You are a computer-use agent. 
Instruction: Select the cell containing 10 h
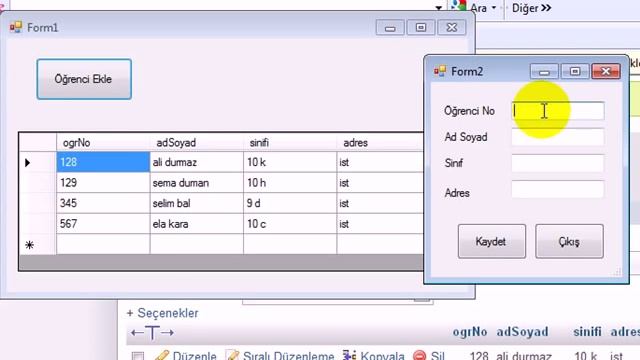pyautogui.click(x=290, y=182)
